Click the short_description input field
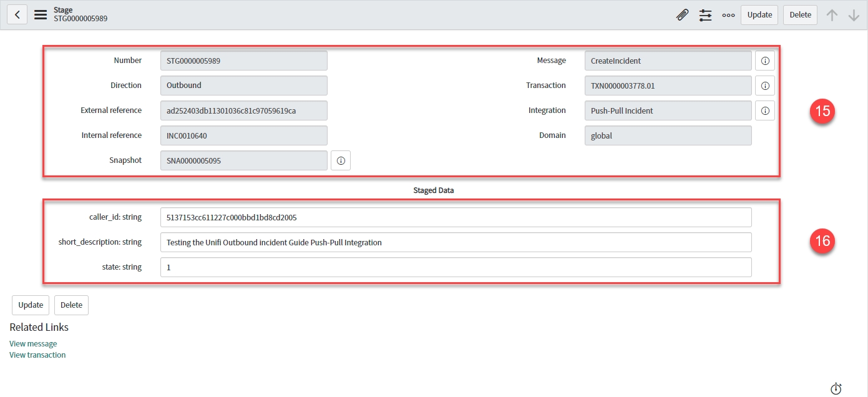The image size is (868, 397). coord(456,242)
